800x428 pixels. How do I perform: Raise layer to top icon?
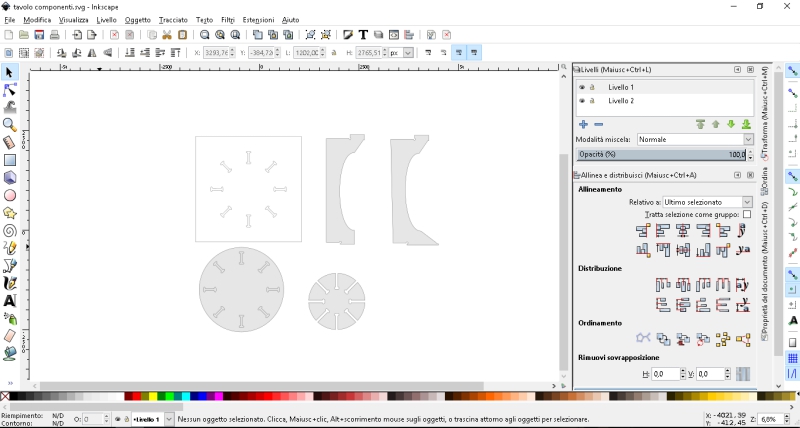[700, 124]
